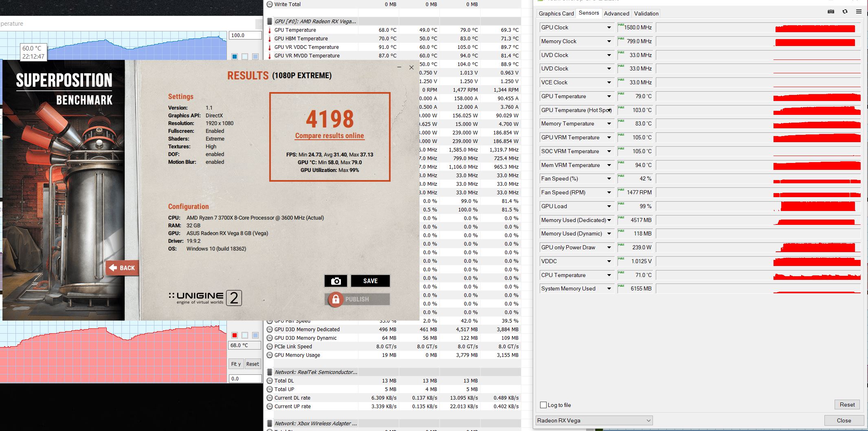This screenshot has height=431, width=868.
Task: Click the circle icon beside Write Total
Action: point(270,4)
